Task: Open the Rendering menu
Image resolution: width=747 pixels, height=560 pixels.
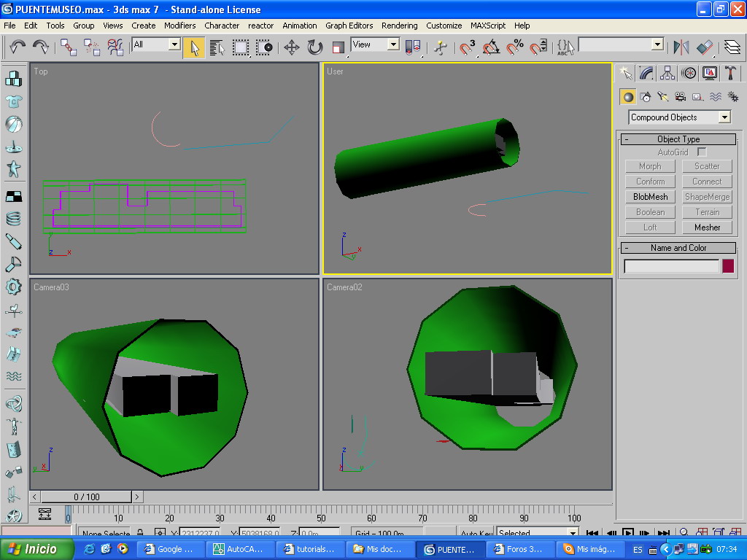Action: 399,26
